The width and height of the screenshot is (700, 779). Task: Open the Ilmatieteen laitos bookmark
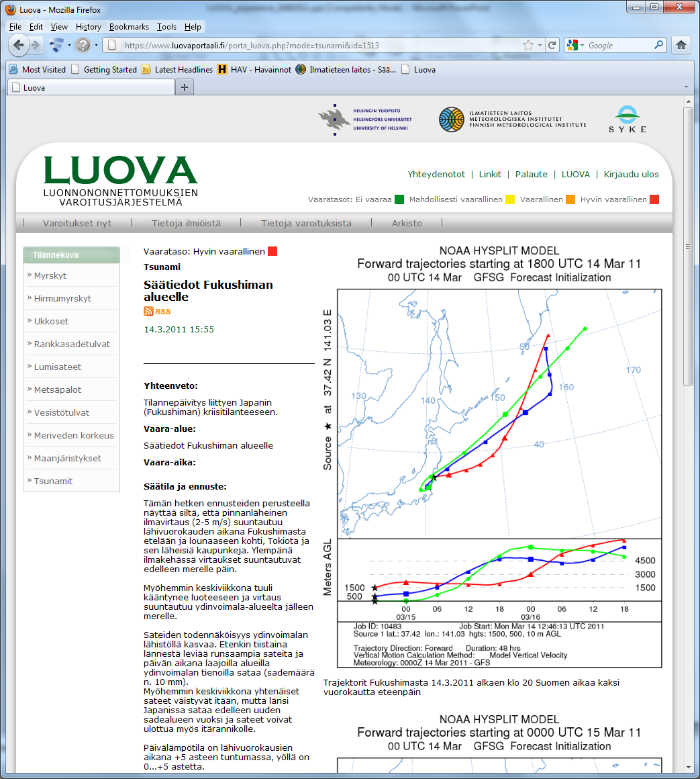pos(346,70)
